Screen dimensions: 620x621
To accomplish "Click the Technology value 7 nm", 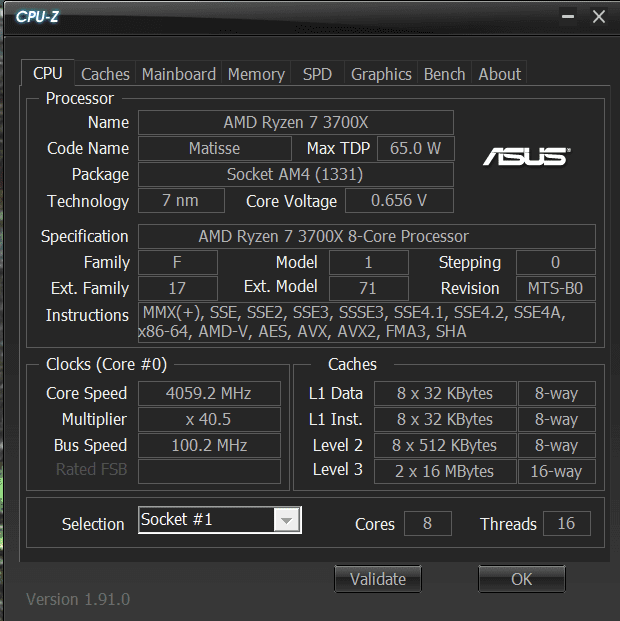I will (181, 200).
